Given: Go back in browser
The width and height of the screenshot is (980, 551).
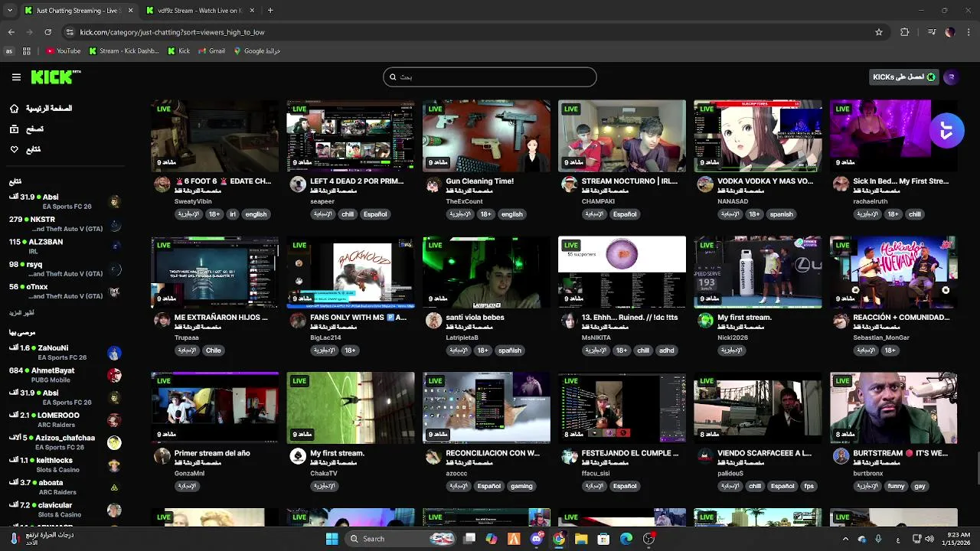Looking at the screenshot, I should [x=11, y=32].
